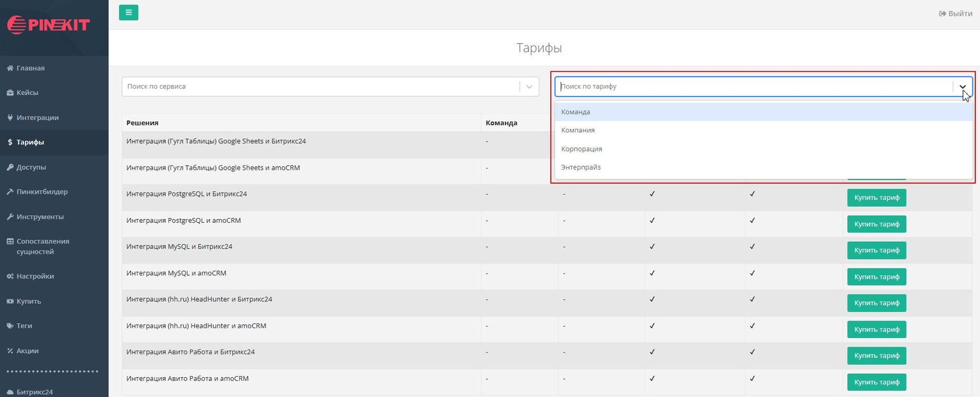This screenshot has width=980, height=397.
Task: Click the Pinkit logo
Action: pyautogui.click(x=48, y=24)
